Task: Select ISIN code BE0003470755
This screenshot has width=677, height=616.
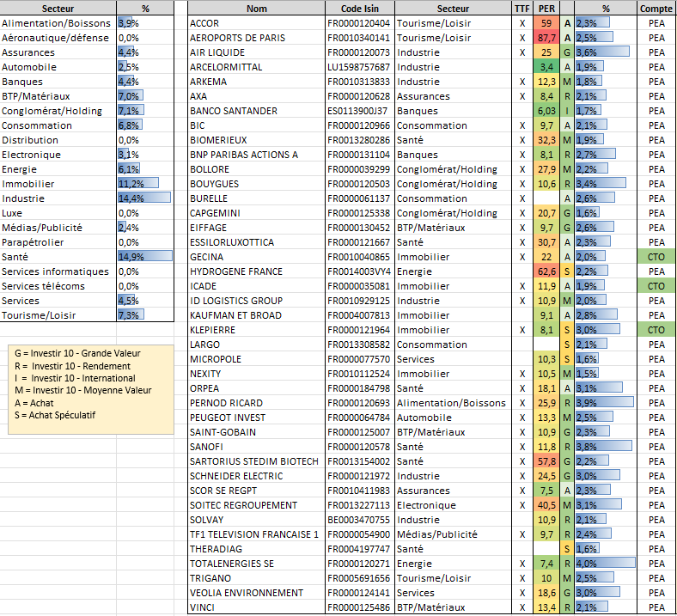Action: pos(360,520)
